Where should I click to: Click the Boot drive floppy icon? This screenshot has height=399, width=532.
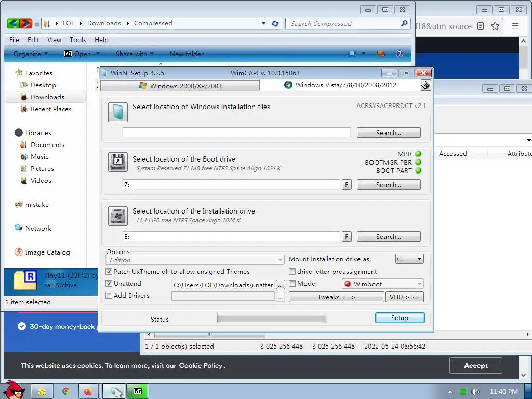[x=118, y=162]
